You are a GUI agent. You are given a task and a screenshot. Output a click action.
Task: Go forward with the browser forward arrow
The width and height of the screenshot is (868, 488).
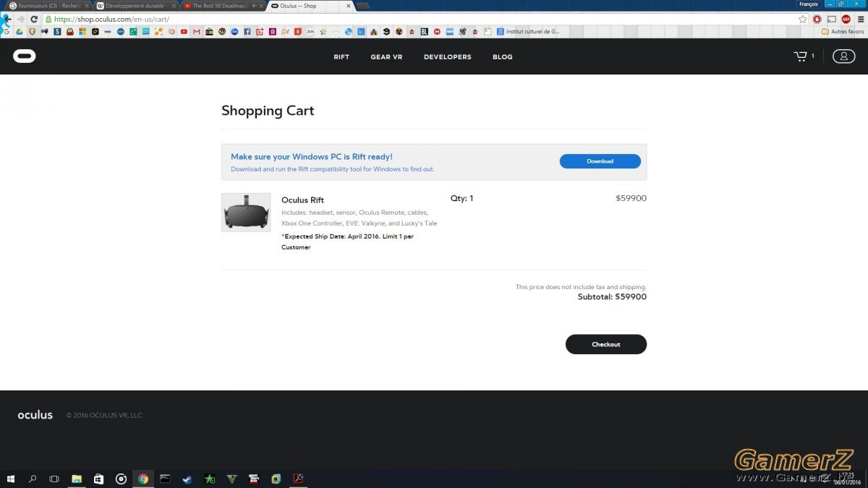pos(21,19)
